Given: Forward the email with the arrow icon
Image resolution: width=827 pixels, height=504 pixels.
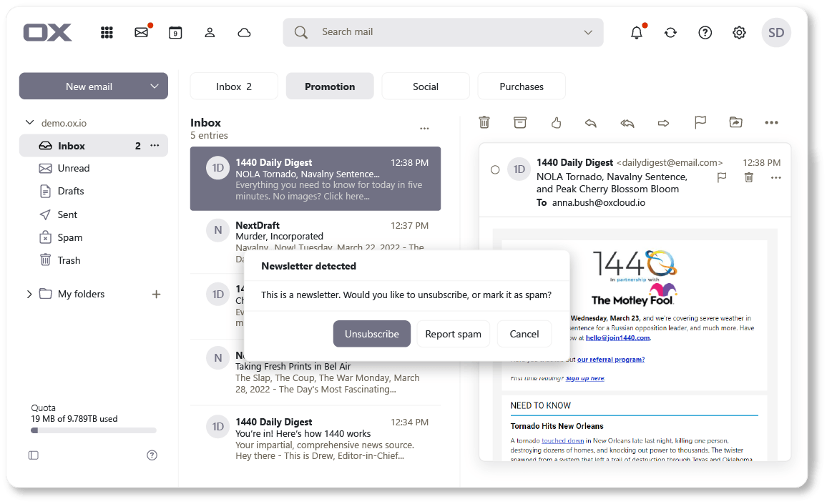Looking at the screenshot, I should click(663, 124).
